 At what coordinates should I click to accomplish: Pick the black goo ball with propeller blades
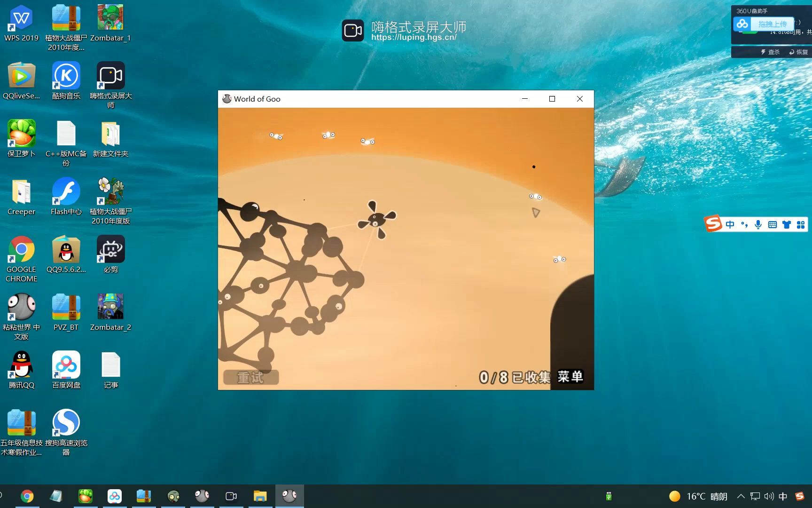coord(377,219)
